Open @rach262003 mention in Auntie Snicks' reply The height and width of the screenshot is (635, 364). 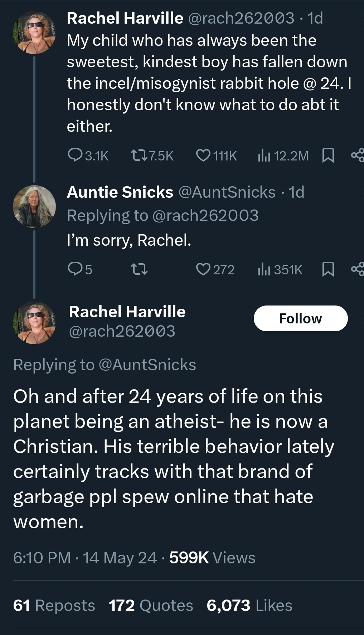(x=205, y=216)
